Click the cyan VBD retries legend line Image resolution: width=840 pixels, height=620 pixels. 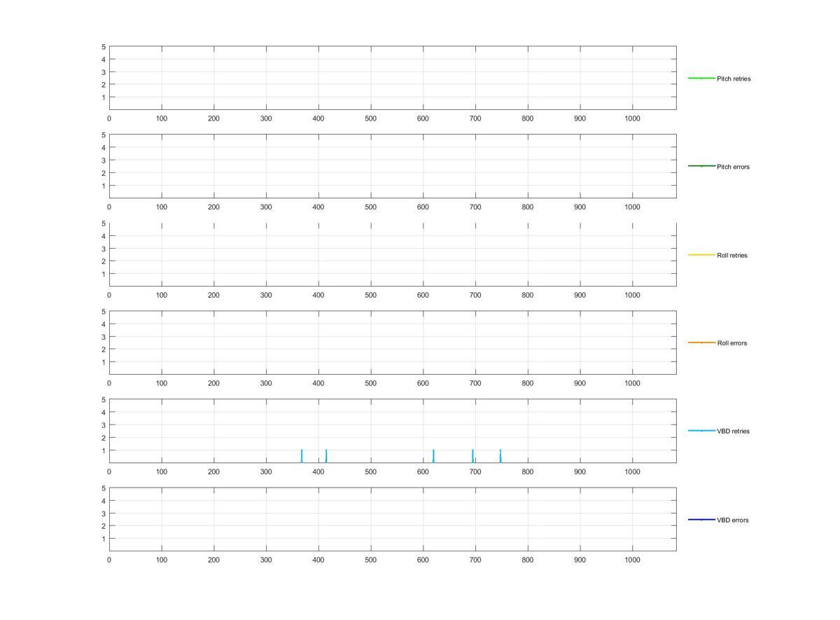click(x=701, y=431)
